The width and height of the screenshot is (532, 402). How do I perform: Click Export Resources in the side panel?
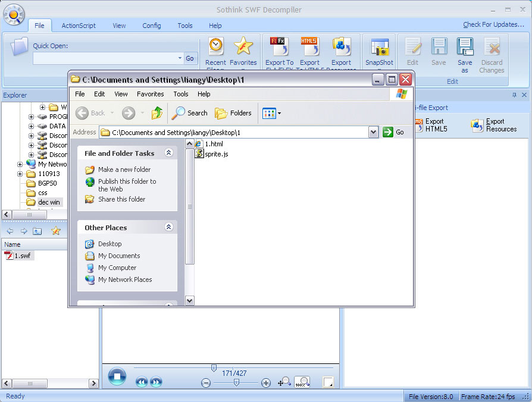(x=494, y=125)
